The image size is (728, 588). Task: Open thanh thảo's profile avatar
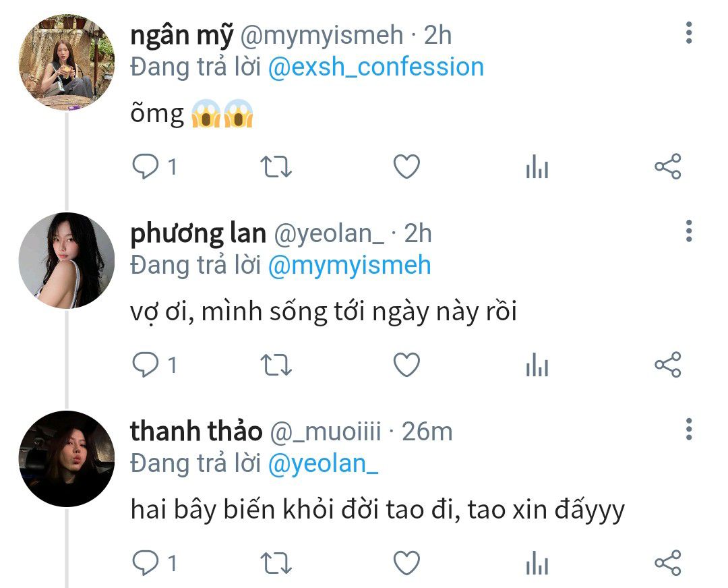point(66,459)
